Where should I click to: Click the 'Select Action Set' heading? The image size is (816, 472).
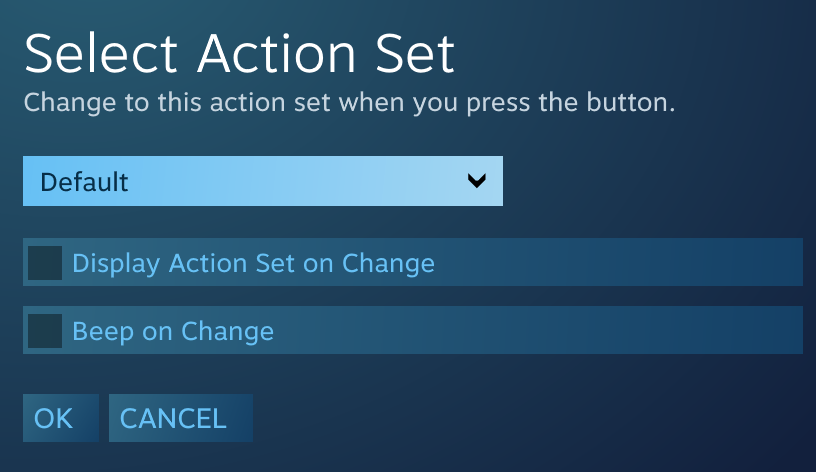(x=239, y=53)
